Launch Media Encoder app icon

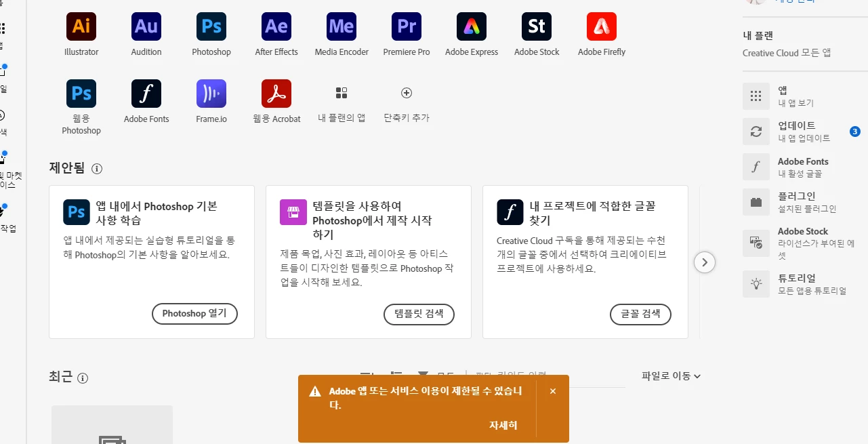pos(342,26)
